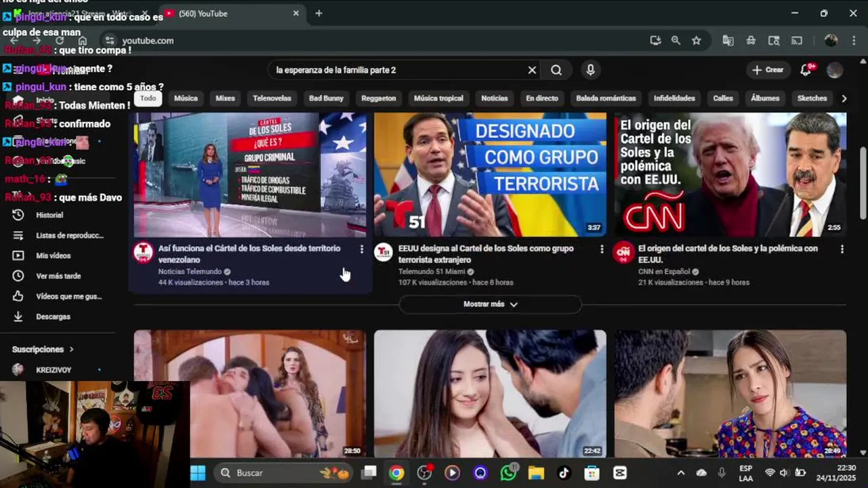Select the Música tropical filter chip
Image resolution: width=868 pixels, height=488 pixels.
pyautogui.click(x=438, y=98)
